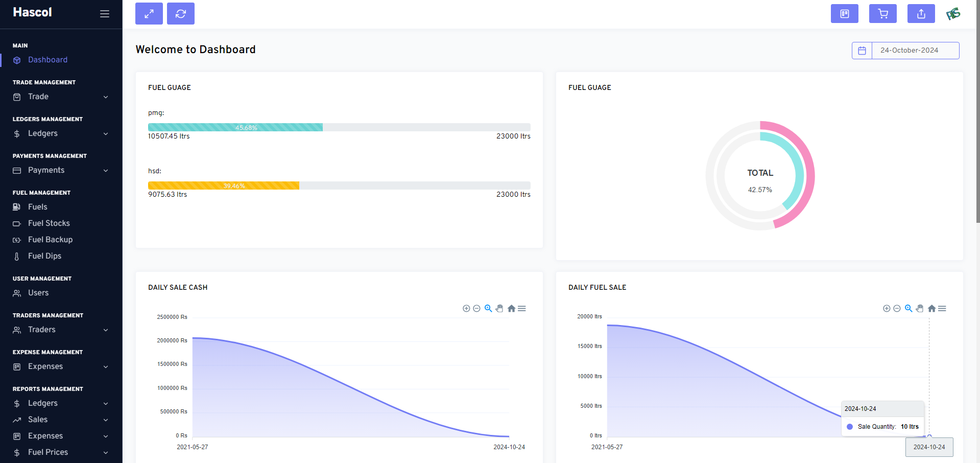980x463 pixels.
Task: Click DAILY SALE CASH chart title
Action: [178, 288]
